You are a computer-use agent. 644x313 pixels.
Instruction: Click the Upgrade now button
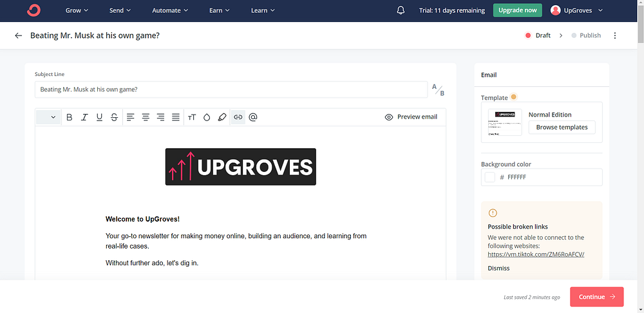(x=518, y=10)
